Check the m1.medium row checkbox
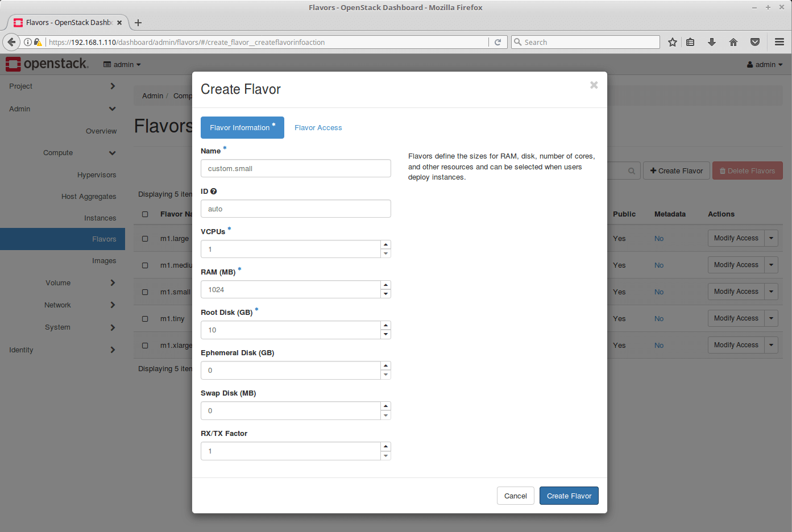This screenshot has width=792, height=532. pos(145,265)
